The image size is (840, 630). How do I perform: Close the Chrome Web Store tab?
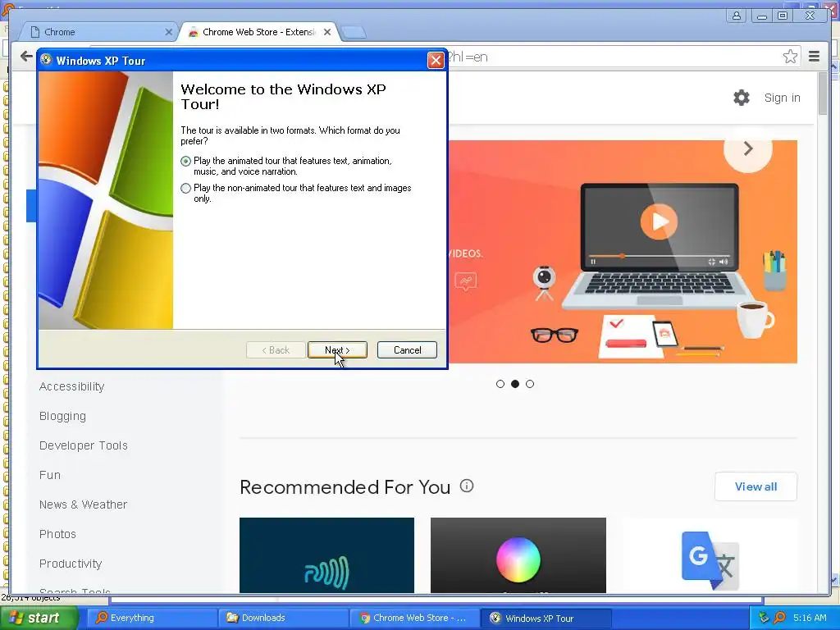(x=327, y=32)
